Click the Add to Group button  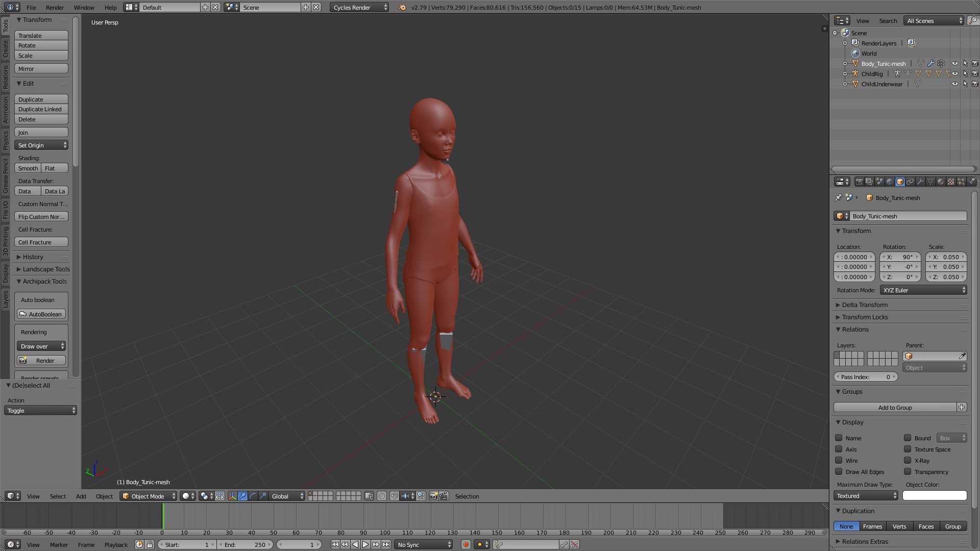895,407
